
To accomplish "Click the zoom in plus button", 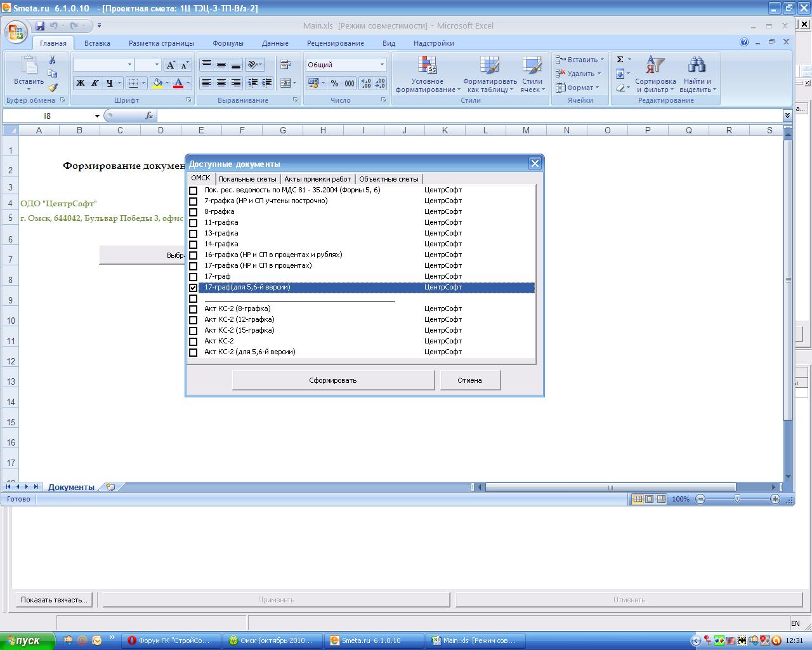I will click(x=775, y=499).
